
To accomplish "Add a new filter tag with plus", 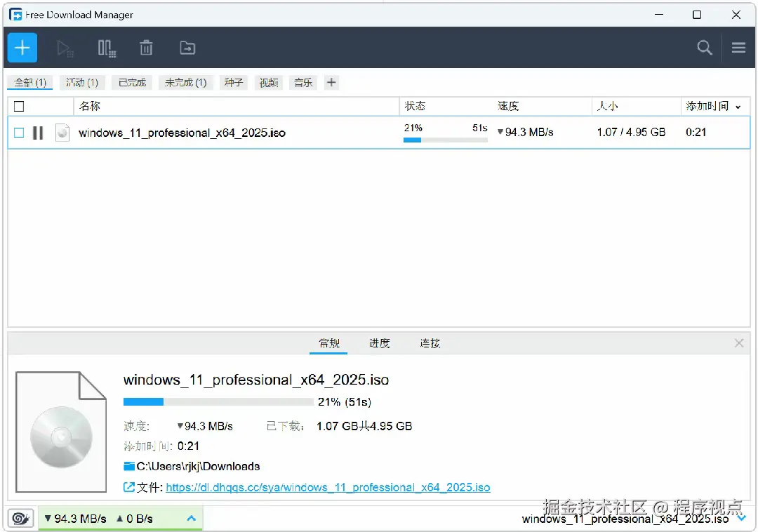I will tap(331, 83).
